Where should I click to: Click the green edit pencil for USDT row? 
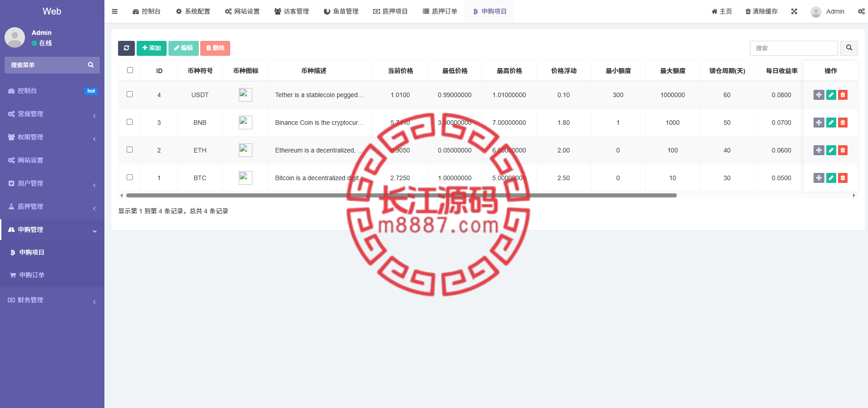[x=831, y=95]
